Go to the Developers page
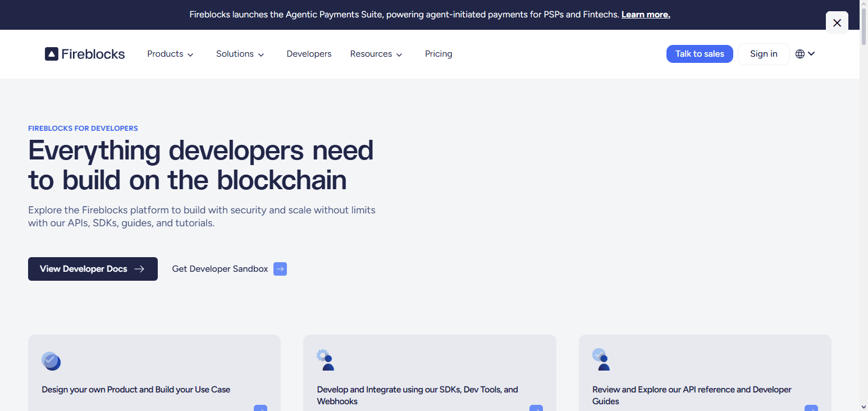 [x=309, y=54]
